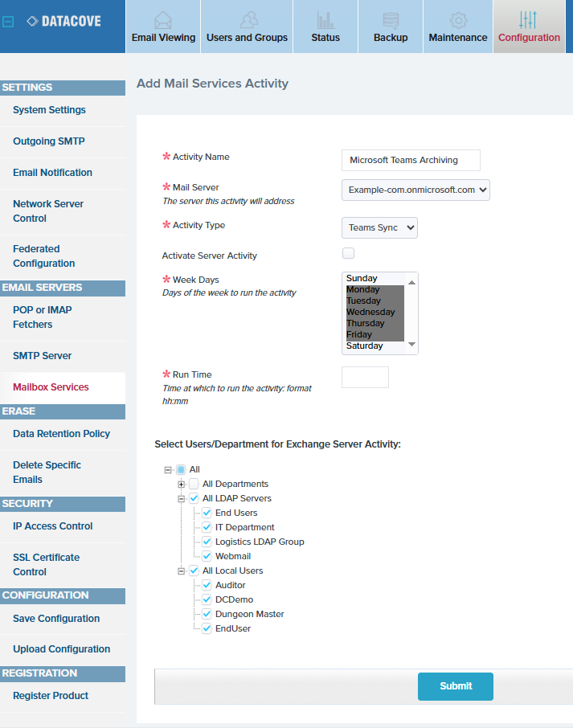Screen dimensions: 573x728
Task: Click the Submit button
Action: [x=455, y=686]
